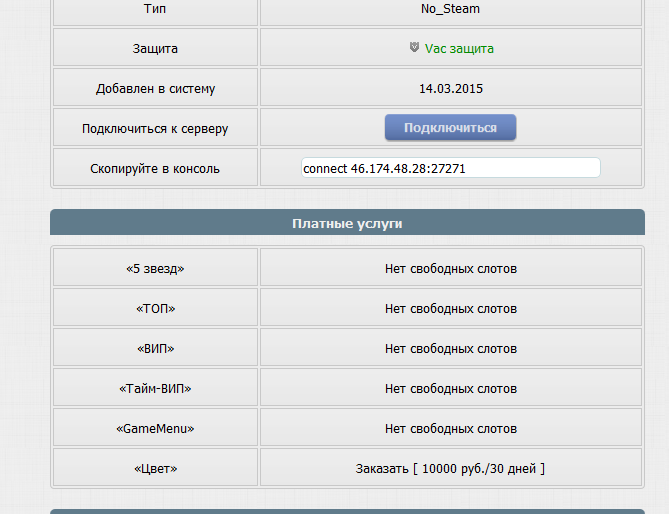Select the Скопируйте в консоль label
The height and width of the screenshot is (514, 669).
click(155, 169)
